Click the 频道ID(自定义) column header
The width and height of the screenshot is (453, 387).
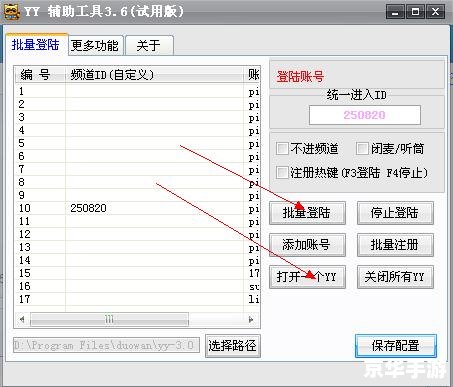tap(154, 75)
